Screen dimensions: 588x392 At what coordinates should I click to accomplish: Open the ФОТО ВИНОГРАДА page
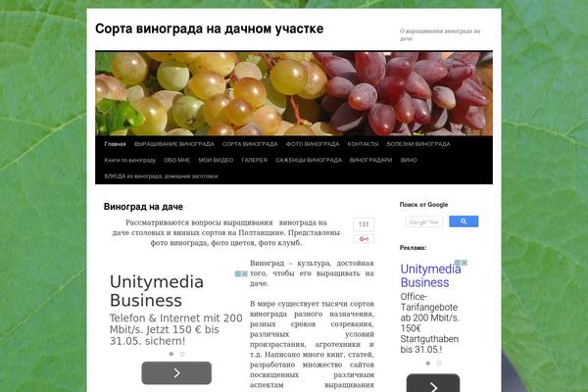(313, 144)
